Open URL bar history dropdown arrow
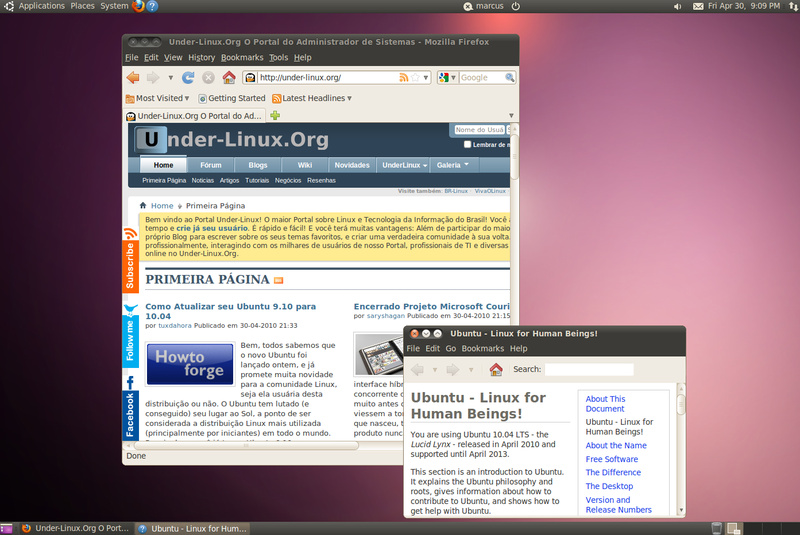800x535 pixels. click(426, 78)
